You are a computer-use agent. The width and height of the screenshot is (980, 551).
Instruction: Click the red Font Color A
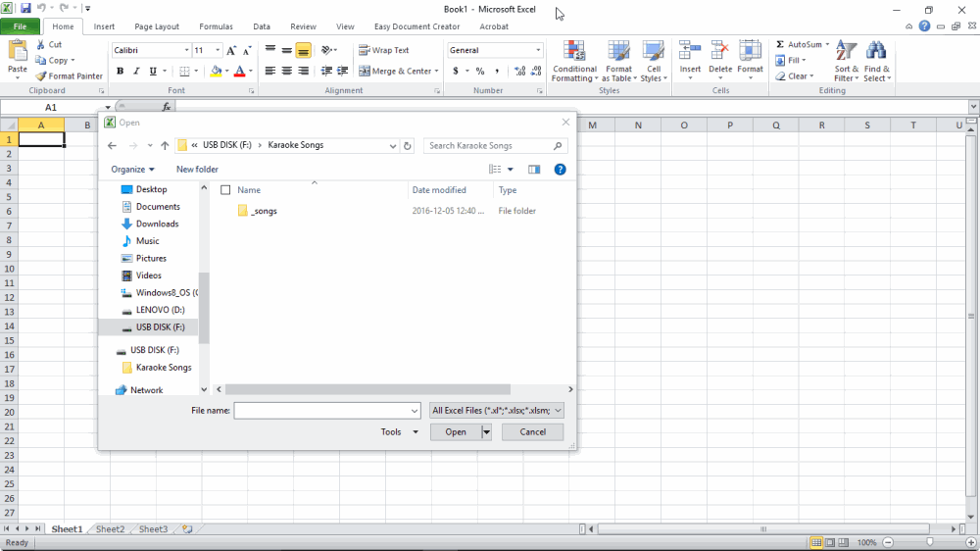[x=239, y=71]
